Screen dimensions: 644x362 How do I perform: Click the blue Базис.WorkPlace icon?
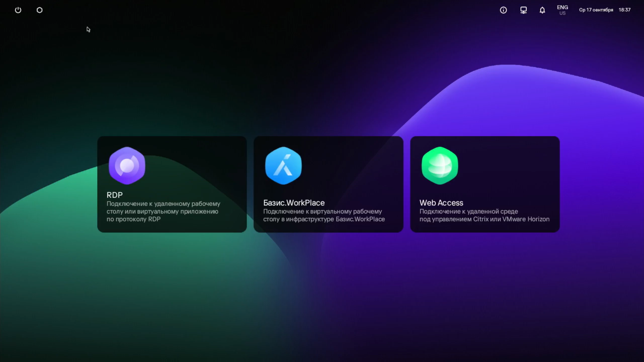click(283, 166)
